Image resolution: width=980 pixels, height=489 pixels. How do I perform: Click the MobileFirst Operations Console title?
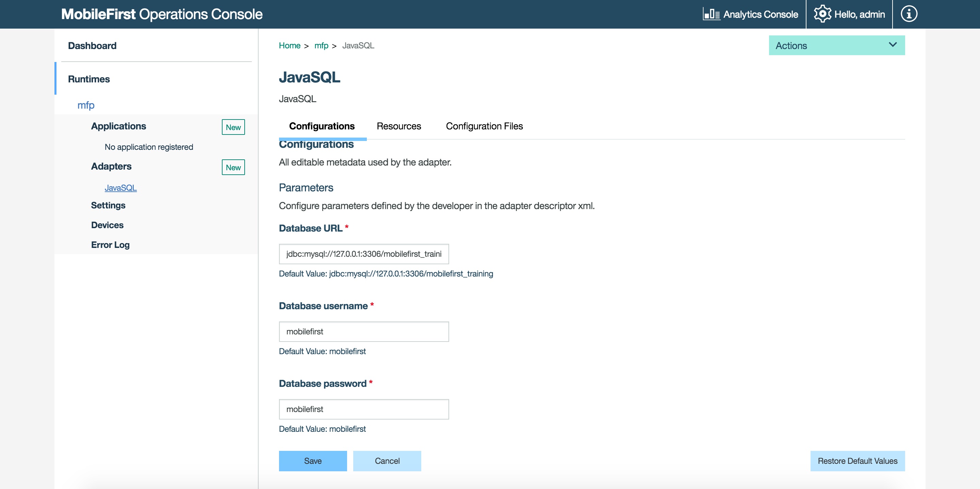pyautogui.click(x=162, y=14)
